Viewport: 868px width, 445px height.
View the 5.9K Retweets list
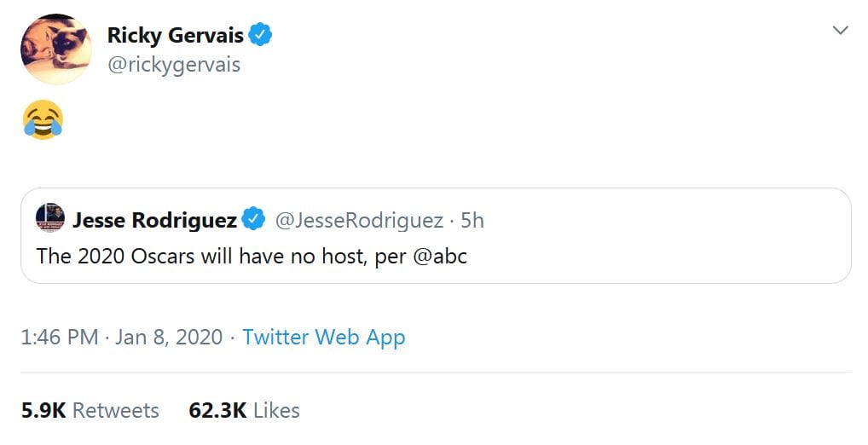[x=90, y=410]
